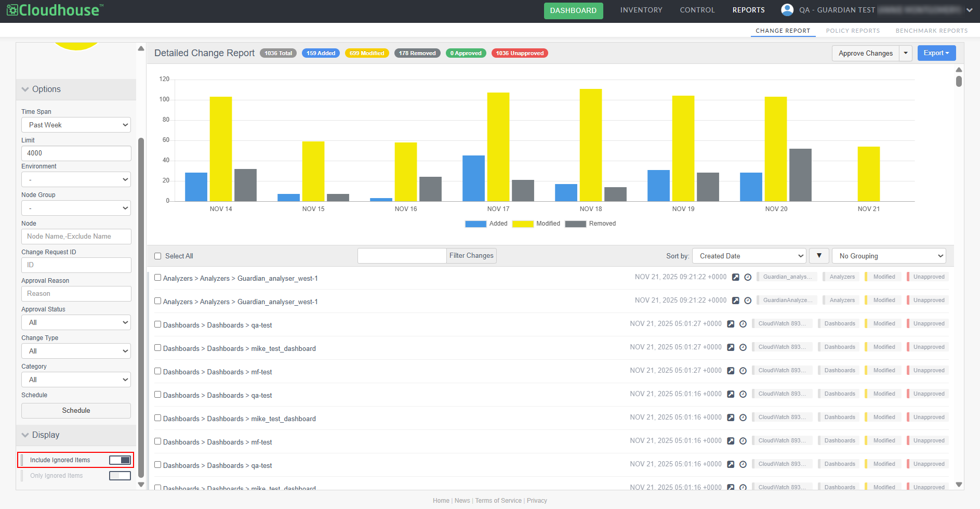The image size is (980, 509).
Task: Tick checkbox for mike_test_dashboard 05:01:27 row
Action: [158, 348]
